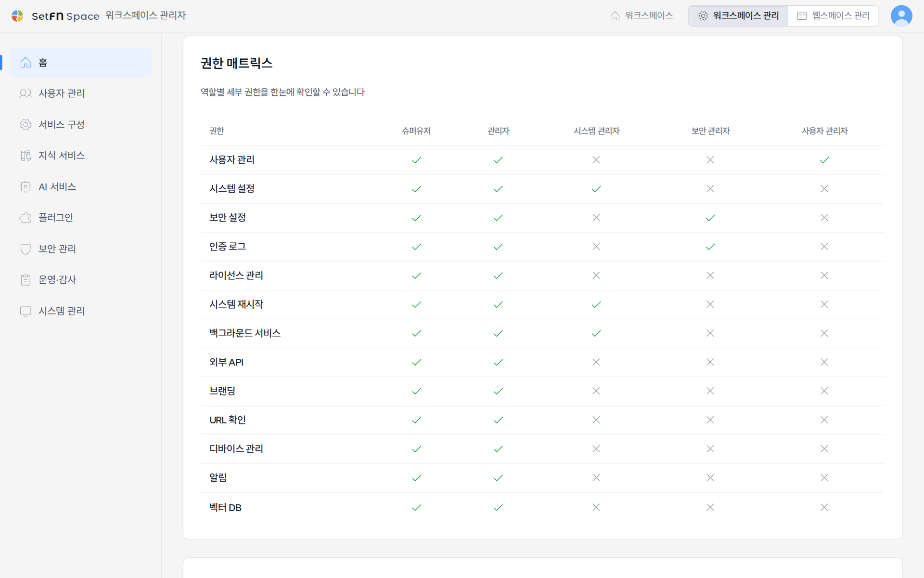
Task: Click the X mark for 벡터 DB under 사용자 관리자
Action: (x=824, y=507)
